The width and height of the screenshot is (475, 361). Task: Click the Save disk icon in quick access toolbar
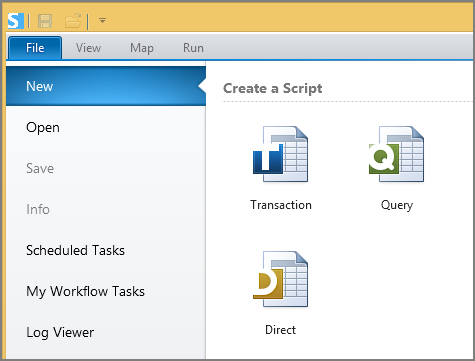(x=45, y=21)
